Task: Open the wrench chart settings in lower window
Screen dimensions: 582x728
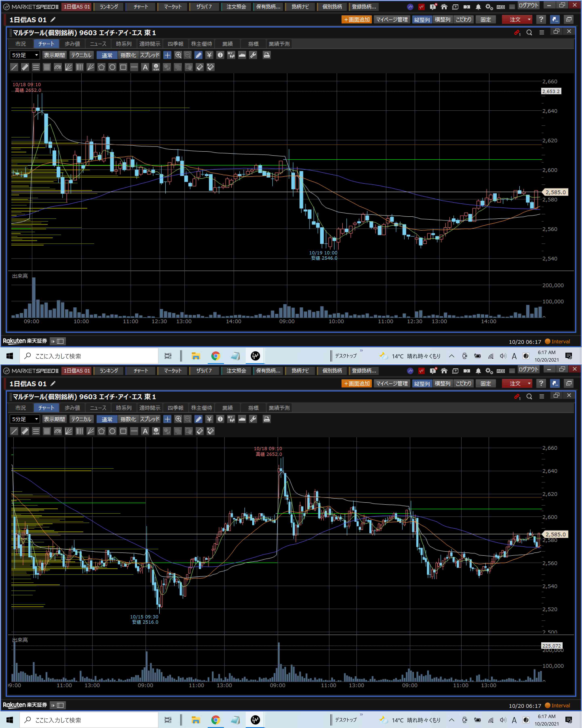Action: pos(253,419)
